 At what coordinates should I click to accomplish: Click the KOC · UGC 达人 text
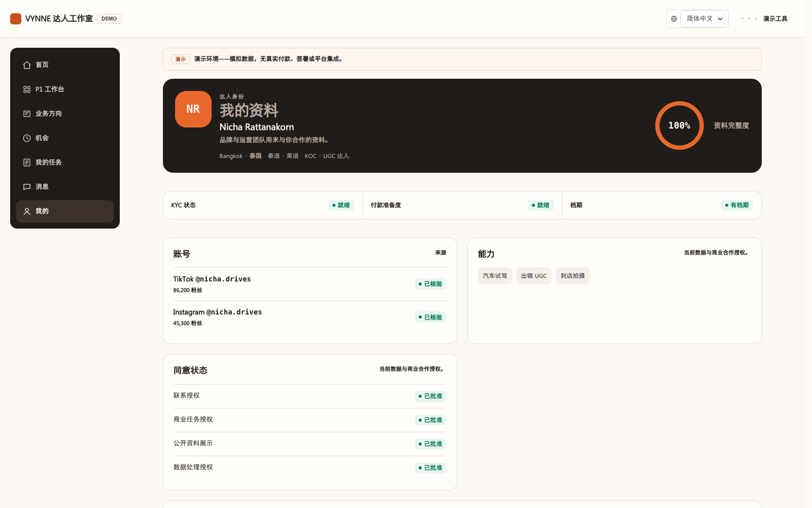pos(327,156)
